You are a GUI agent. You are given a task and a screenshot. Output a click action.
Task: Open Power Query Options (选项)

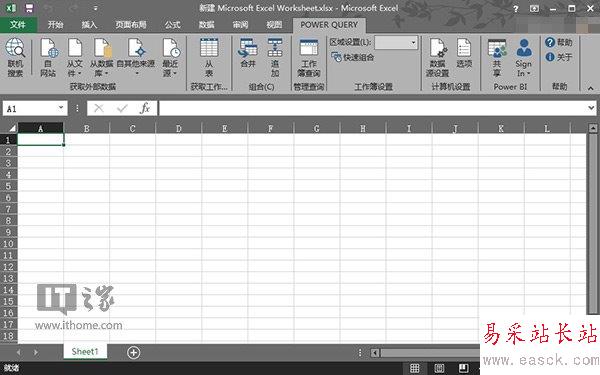click(464, 54)
